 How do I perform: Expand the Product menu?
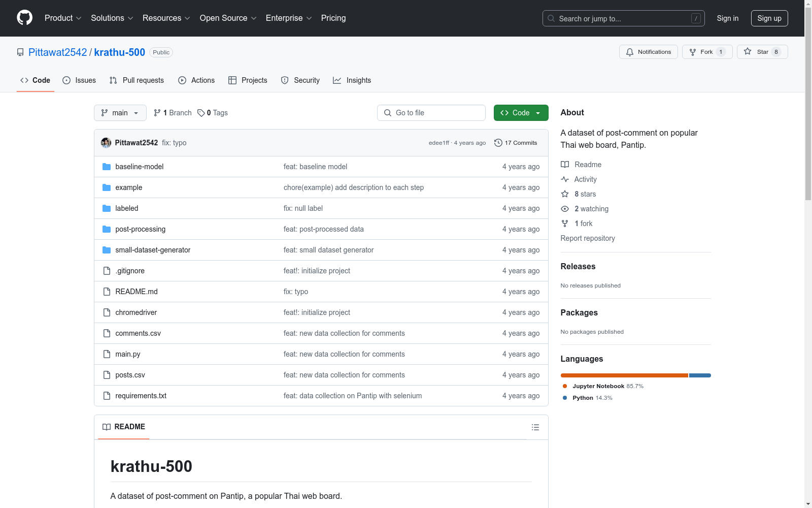[63, 18]
